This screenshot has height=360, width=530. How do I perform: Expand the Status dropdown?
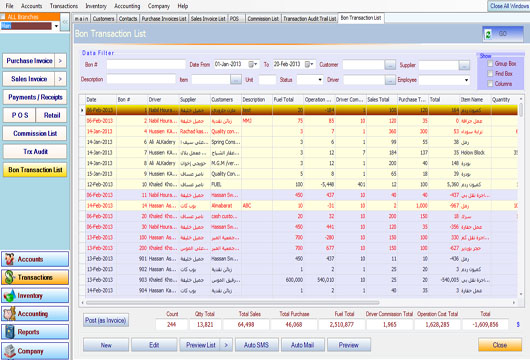click(320, 80)
